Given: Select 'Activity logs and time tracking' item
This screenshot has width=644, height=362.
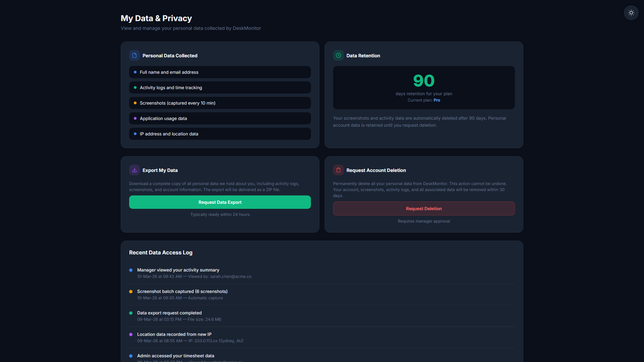Looking at the screenshot, I should tap(220, 87).
